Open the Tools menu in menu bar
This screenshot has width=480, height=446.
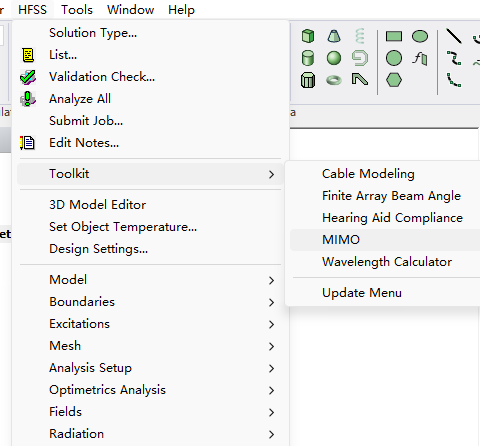pyautogui.click(x=77, y=10)
